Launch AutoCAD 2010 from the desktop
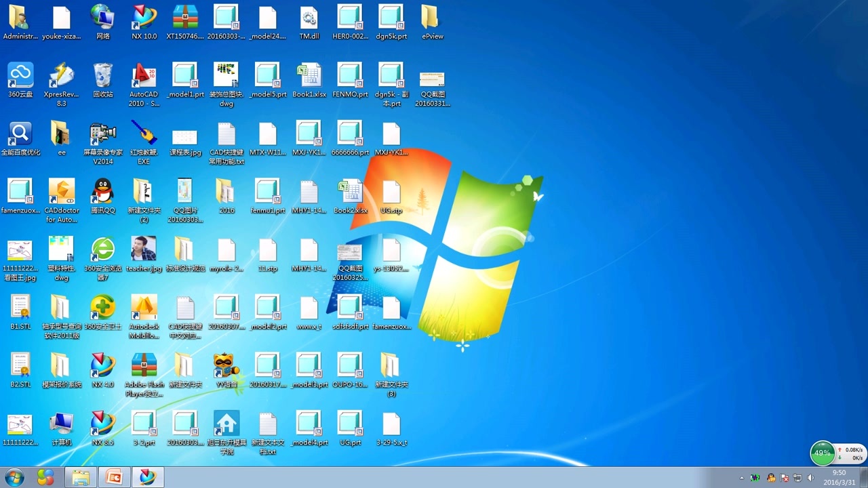 144,85
